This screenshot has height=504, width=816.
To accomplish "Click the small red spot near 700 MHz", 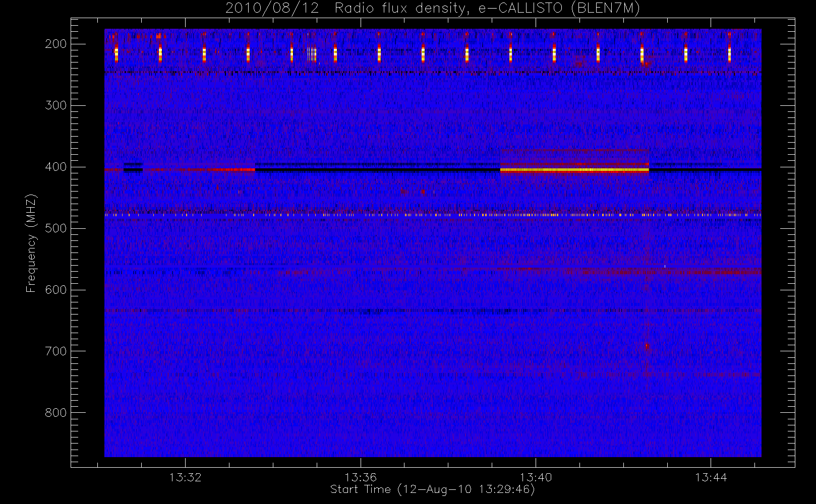I will point(647,346).
